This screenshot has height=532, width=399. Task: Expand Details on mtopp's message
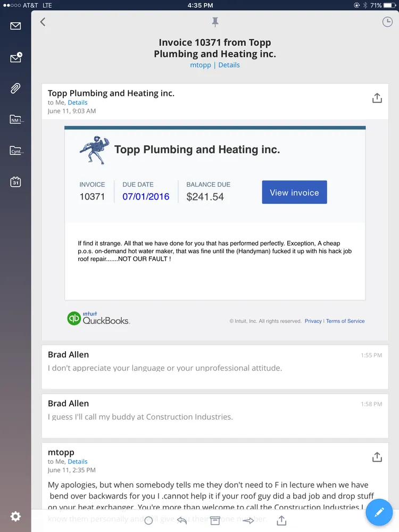pos(78,461)
